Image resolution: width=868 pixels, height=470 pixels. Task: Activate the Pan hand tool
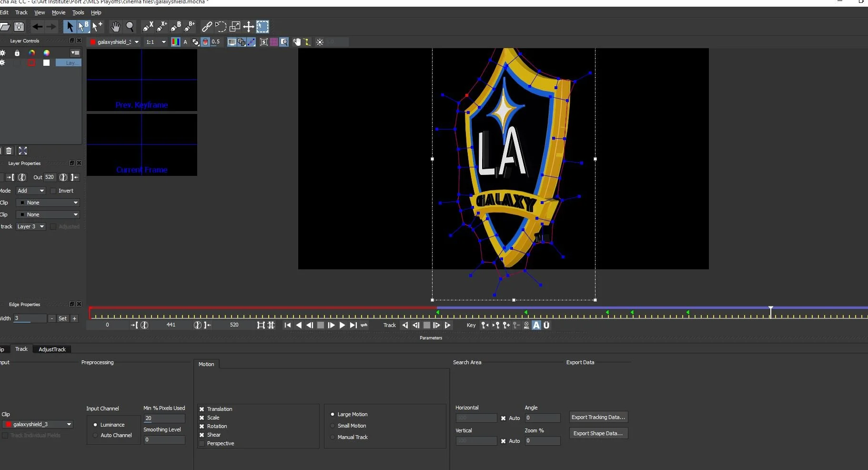tap(115, 27)
